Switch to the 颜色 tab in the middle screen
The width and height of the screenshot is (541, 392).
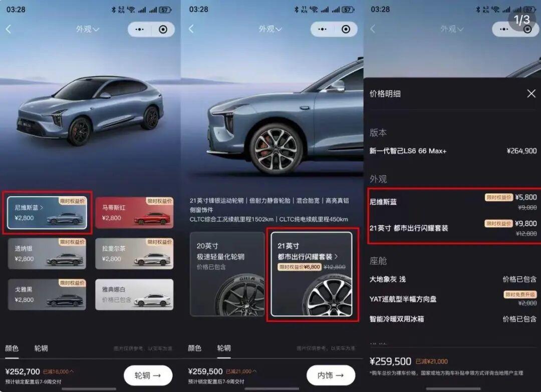(x=194, y=348)
